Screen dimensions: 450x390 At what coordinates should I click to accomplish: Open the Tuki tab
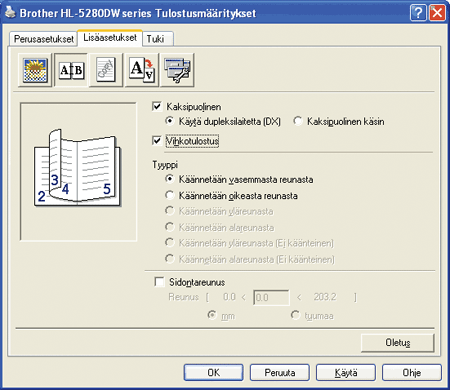[x=158, y=39]
